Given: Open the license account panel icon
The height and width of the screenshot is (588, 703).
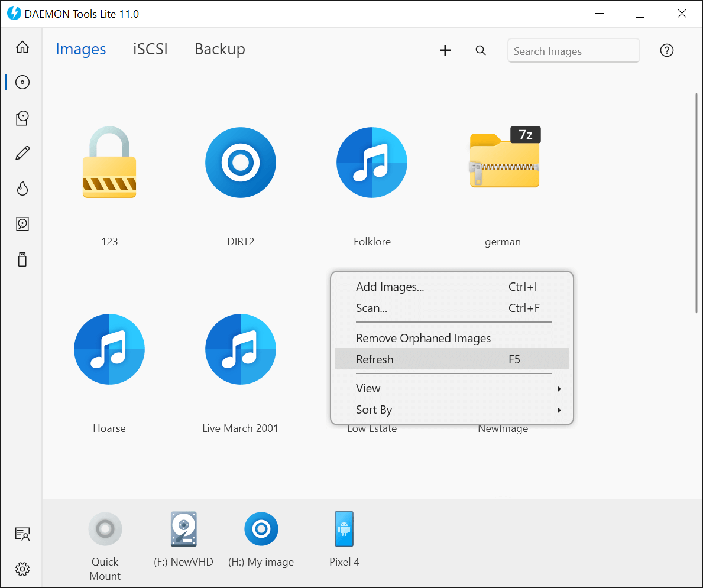Looking at the screenshot, I should click(x=22, y=534).
